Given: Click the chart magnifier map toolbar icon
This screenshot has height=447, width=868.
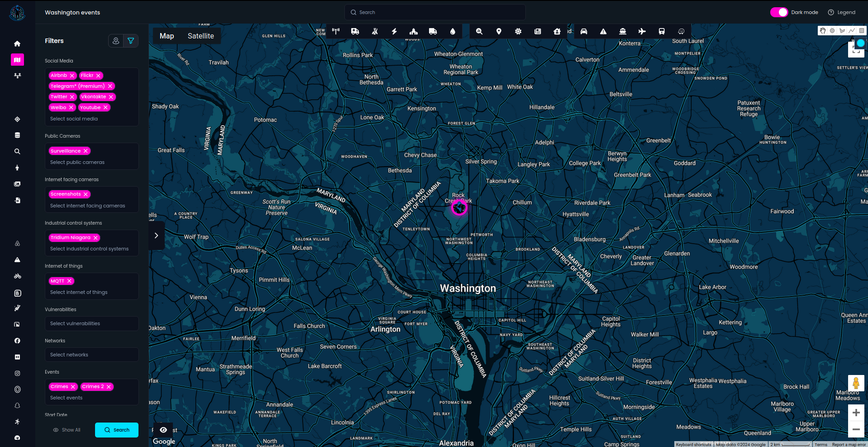Looking at the screenshot, I should coord(479,31).
